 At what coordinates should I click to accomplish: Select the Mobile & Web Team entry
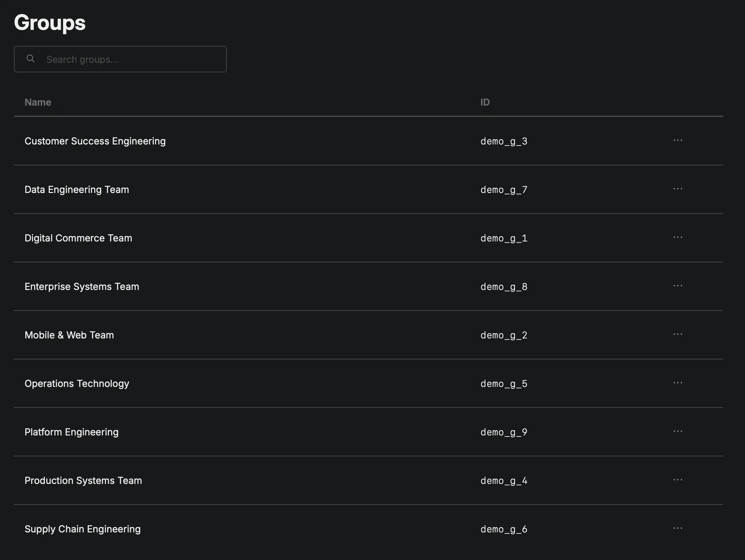click(x=69, y=335)
